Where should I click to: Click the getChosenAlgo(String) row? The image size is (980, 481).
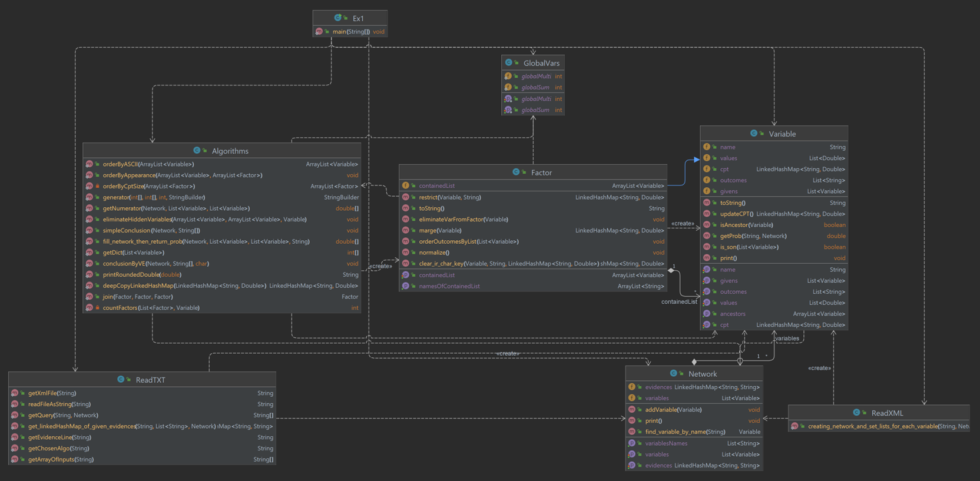pyautogui.click(x=142, y=449)
